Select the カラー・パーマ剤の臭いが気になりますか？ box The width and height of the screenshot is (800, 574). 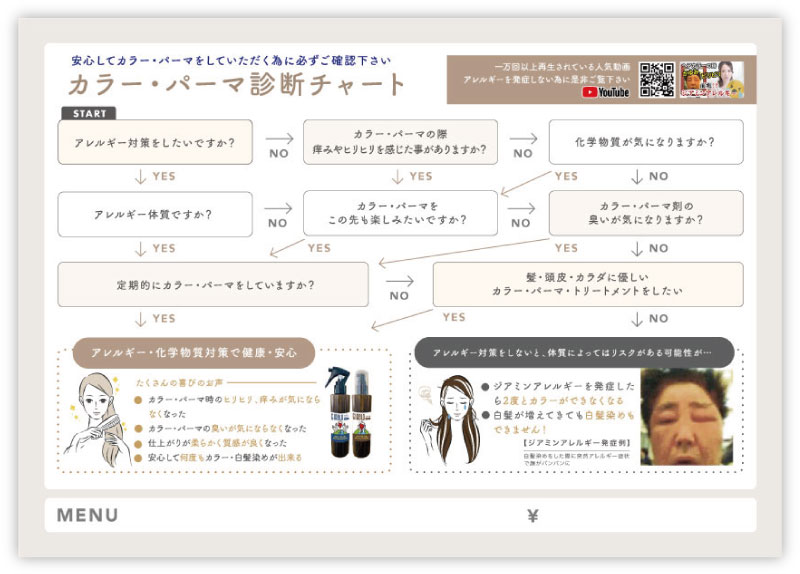pyautogui.click(x=646, y=213)
